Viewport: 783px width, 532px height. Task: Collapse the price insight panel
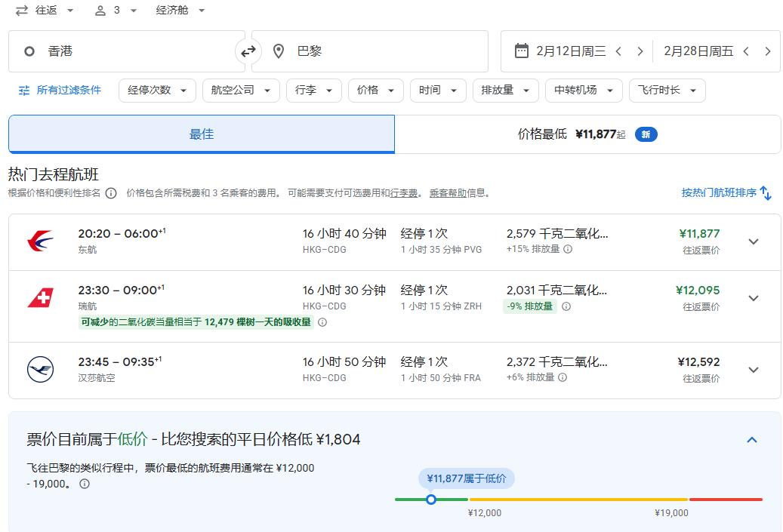coord(751,440)
